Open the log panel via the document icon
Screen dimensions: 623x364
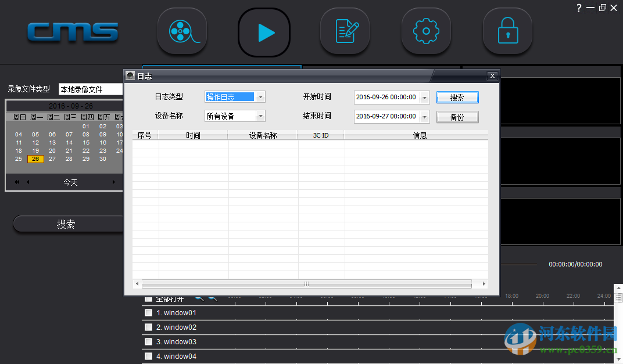pyautogui.click(x=345, y=32)
